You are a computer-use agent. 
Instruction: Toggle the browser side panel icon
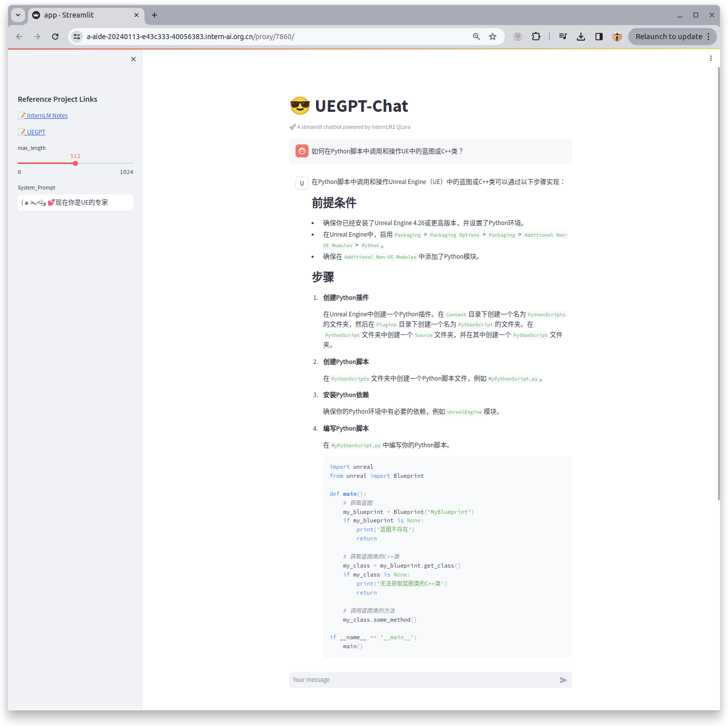coord(599,37)
